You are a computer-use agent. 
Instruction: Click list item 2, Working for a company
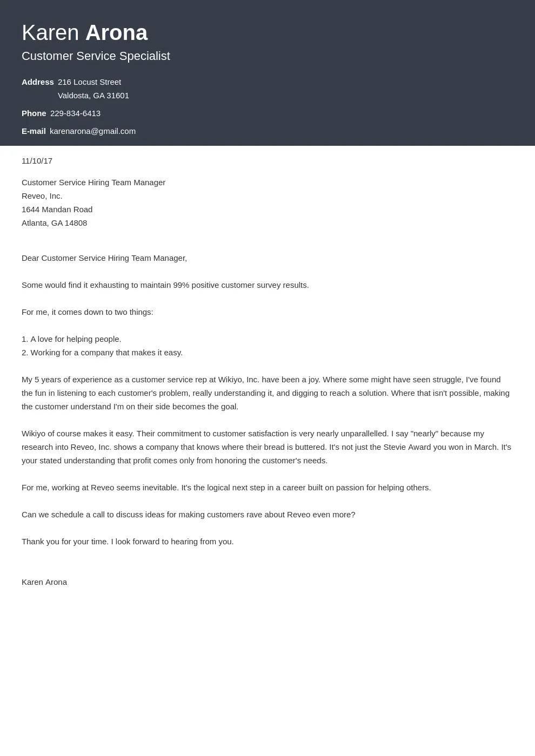102,353
